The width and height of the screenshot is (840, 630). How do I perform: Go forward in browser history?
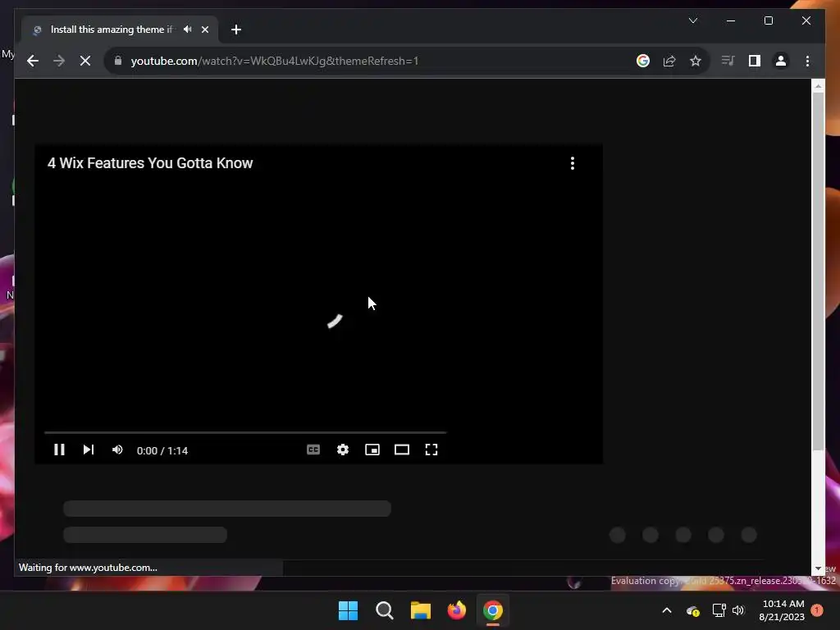[59, 61]
